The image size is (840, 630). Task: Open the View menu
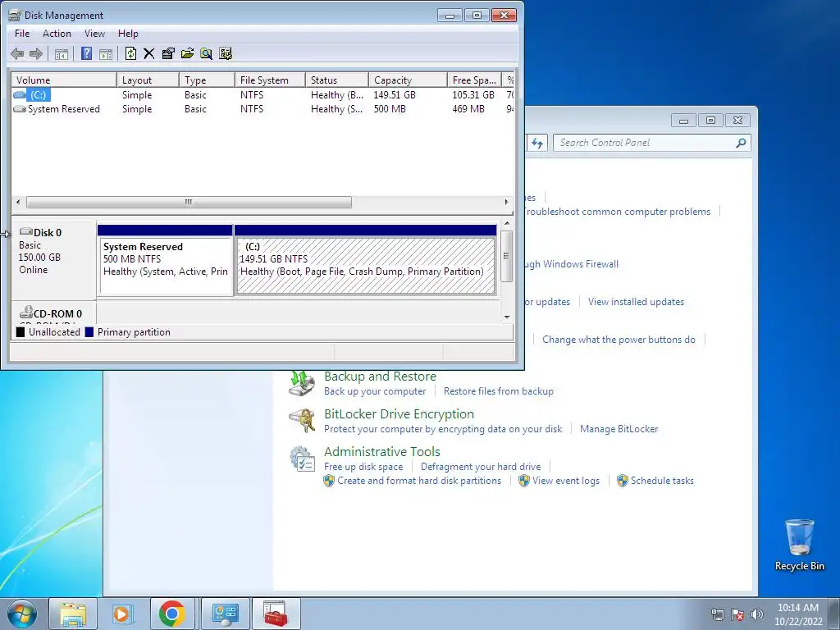tap(94, 33)
